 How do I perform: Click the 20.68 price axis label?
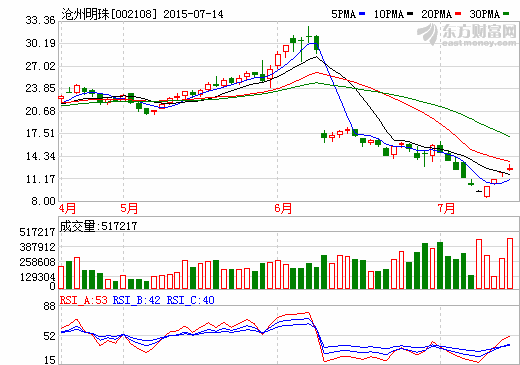tap(40, 111)
